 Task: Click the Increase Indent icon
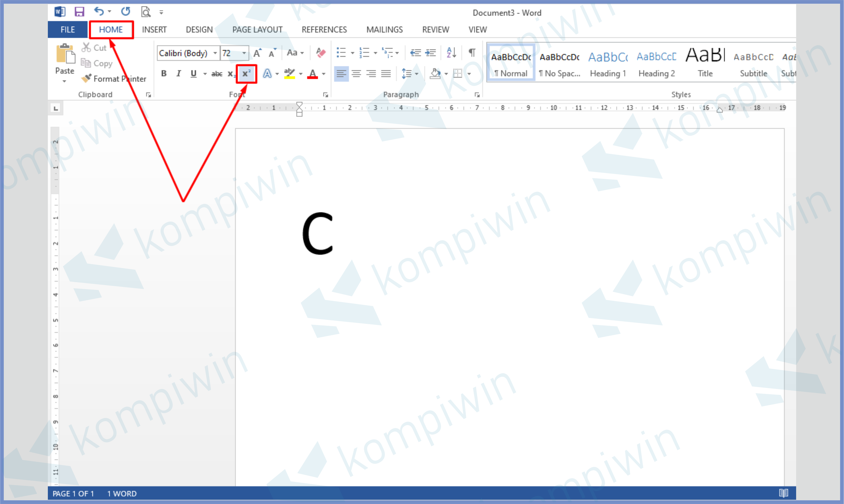click(x=430, y=53)
